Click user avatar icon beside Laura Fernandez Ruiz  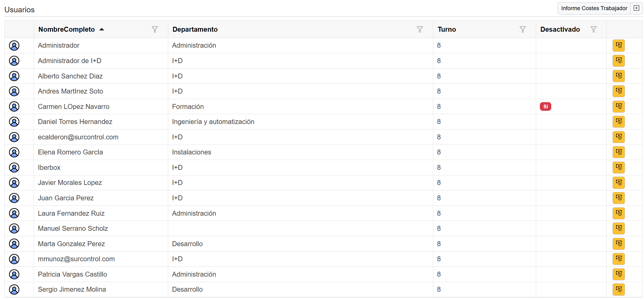click(14, 213)
